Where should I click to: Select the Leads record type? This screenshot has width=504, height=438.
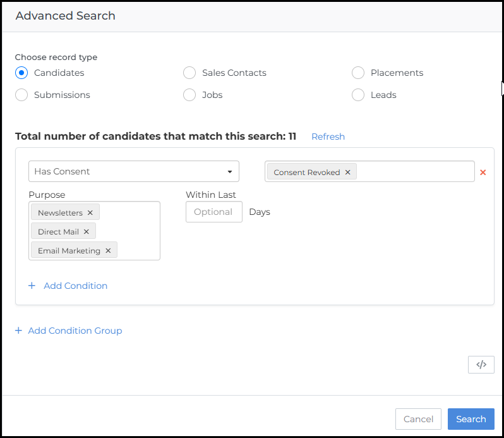(x=358, y=95)
